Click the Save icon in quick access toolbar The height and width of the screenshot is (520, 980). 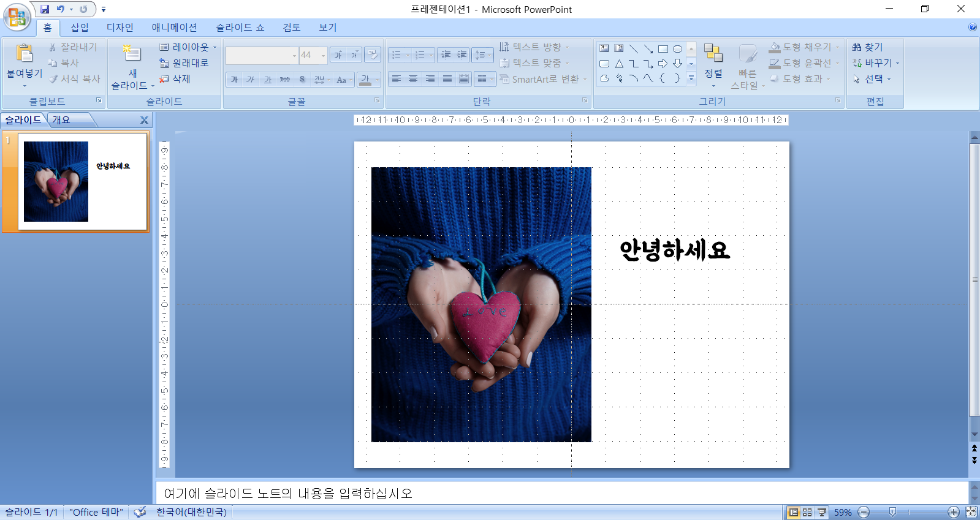[45, 9]
